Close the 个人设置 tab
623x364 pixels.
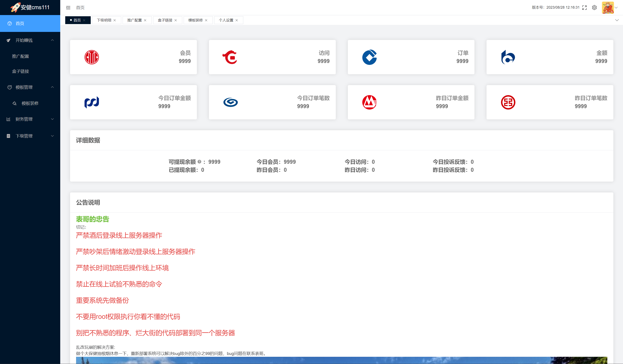pos(237,20)
